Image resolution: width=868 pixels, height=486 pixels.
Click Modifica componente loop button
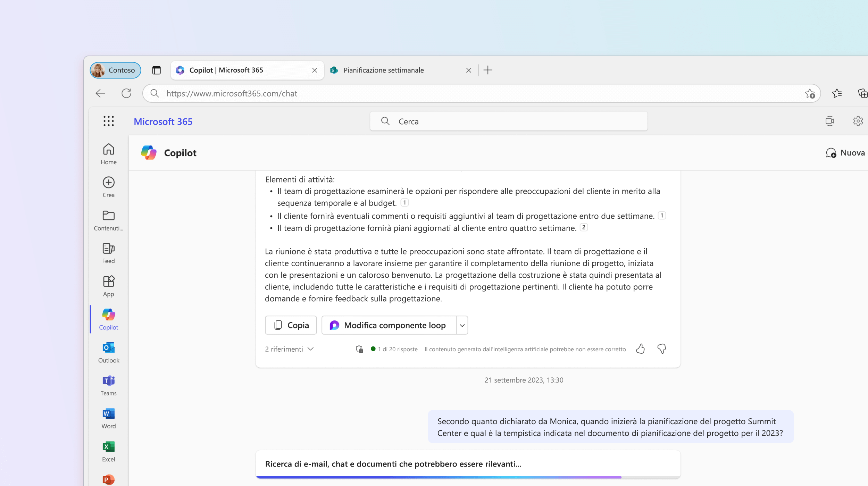pos(389,325)
